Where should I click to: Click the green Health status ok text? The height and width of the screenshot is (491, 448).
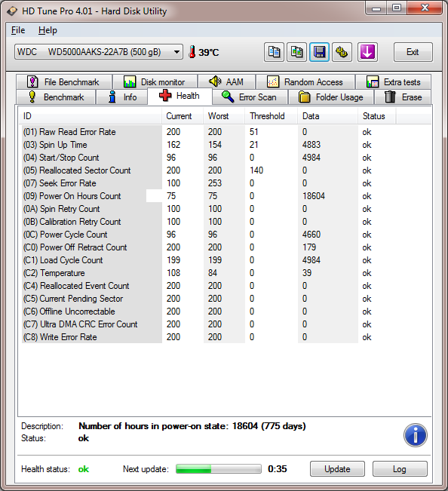coord(84,469)
